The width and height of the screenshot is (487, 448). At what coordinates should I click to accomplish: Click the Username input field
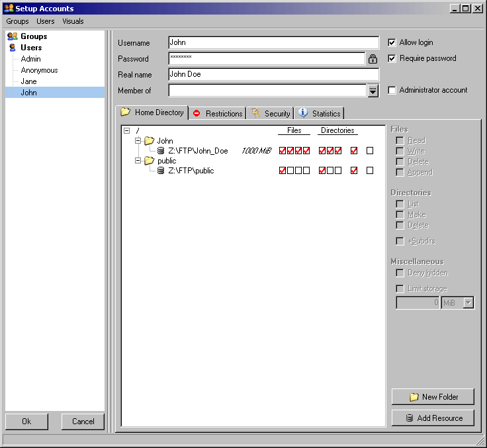[x=274, y=42]
